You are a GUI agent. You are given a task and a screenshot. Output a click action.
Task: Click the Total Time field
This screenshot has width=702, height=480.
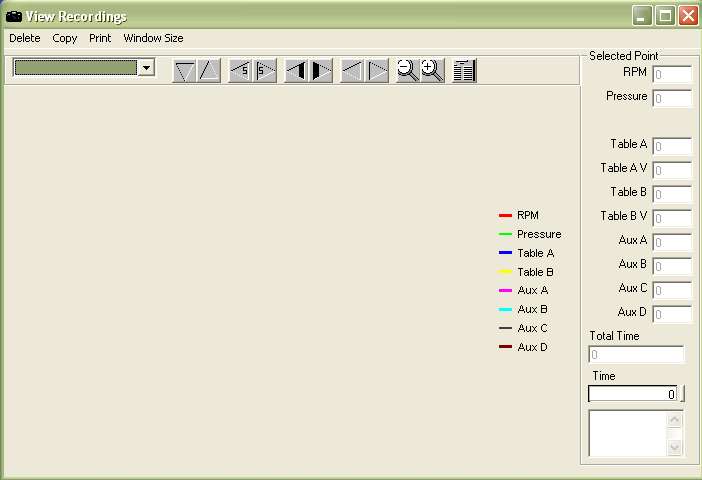(636, 355)
